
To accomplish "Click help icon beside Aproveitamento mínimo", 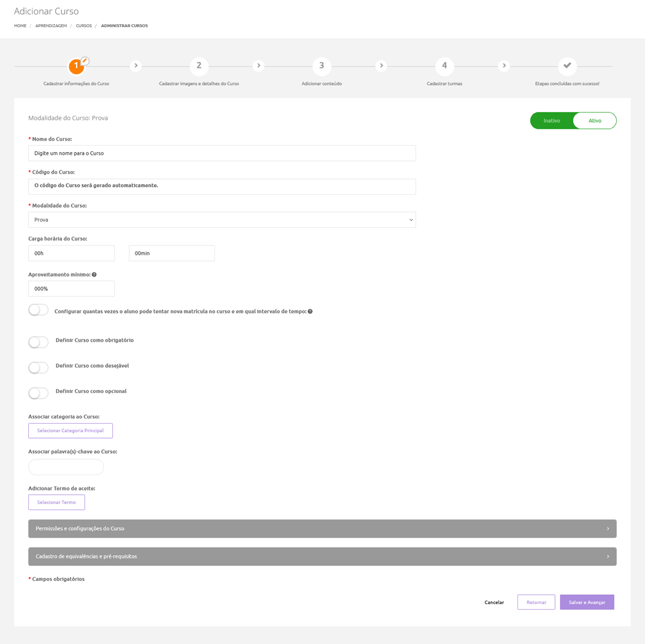I will click(x=95, y=274).
